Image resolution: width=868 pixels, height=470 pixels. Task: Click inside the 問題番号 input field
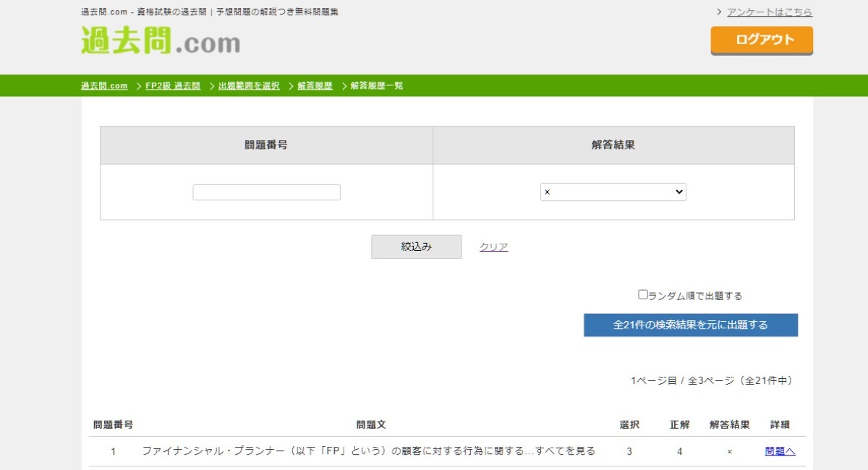click(266, 191)
